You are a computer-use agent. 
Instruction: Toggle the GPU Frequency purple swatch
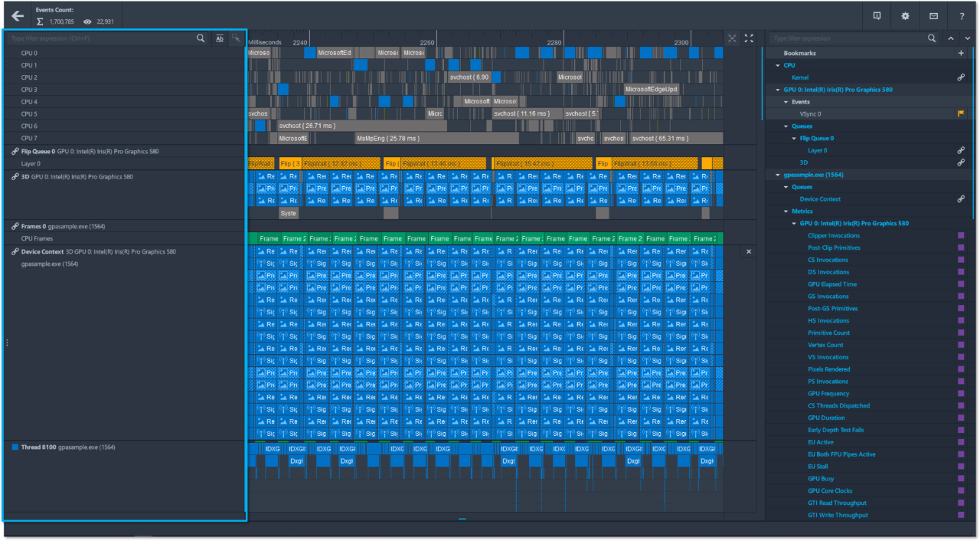tap(961, 394)
